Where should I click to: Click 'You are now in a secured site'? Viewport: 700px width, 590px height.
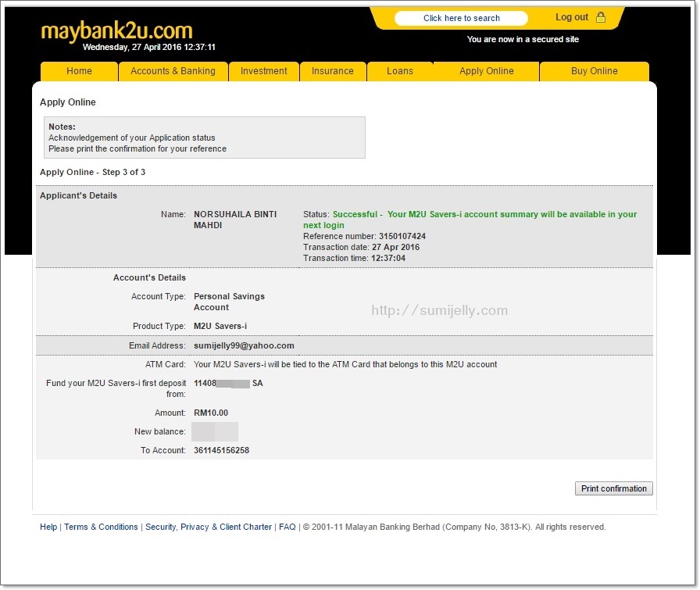(x=523, y=39)
